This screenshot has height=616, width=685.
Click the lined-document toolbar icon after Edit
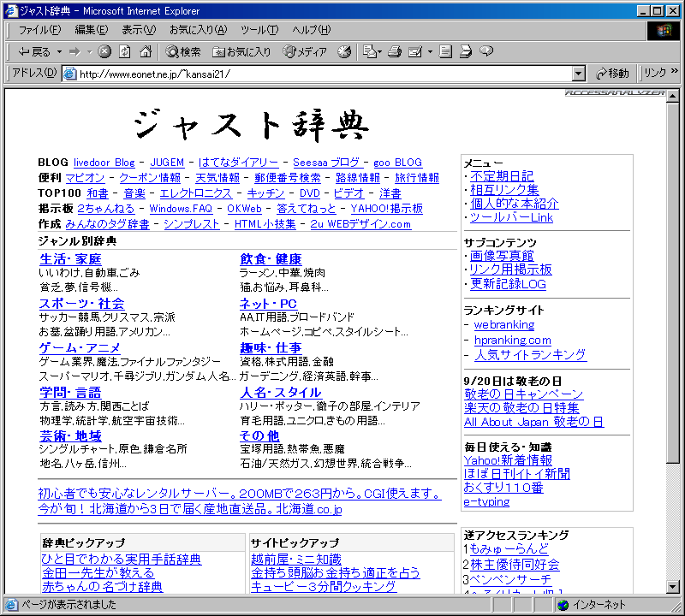point(445,52)
